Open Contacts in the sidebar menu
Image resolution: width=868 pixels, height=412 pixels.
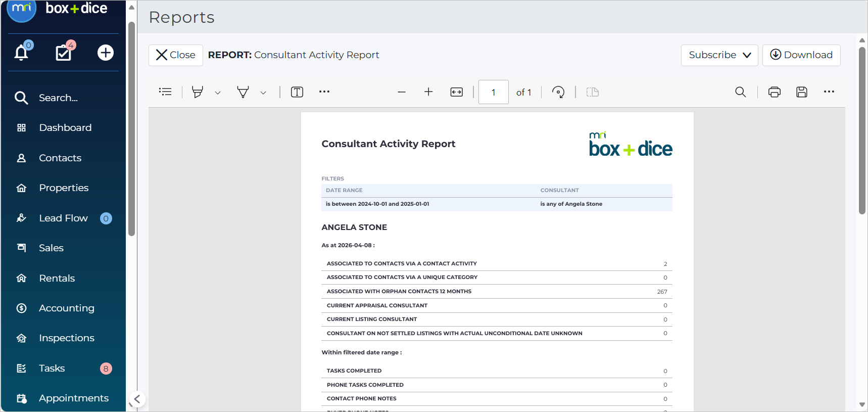(x=60, y=158)
